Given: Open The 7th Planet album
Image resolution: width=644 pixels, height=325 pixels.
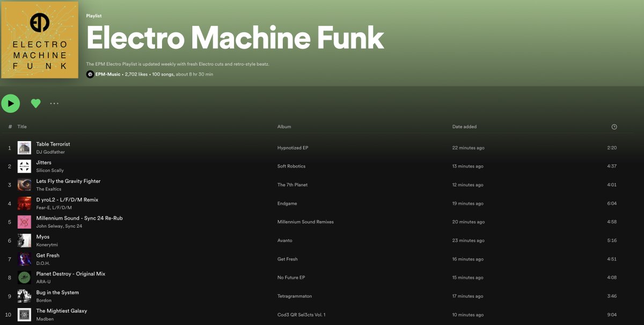Looking at the screenshot, I should pyautogui.click(x=292, y=185).
